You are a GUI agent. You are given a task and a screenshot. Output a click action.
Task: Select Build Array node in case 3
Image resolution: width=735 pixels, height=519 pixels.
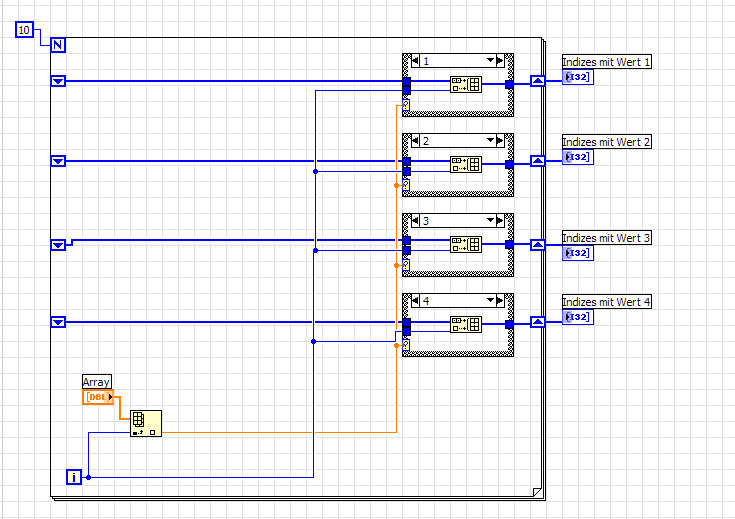(466, 244)
